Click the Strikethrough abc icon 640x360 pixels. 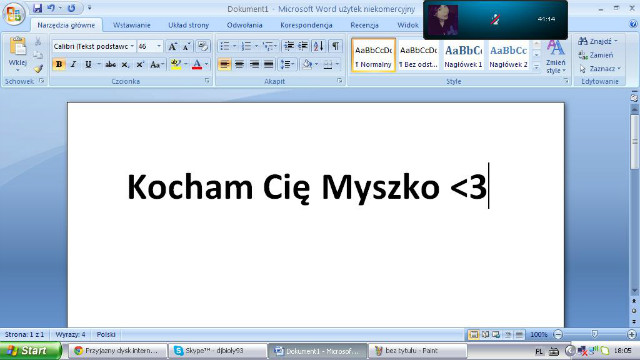[110, 64]
